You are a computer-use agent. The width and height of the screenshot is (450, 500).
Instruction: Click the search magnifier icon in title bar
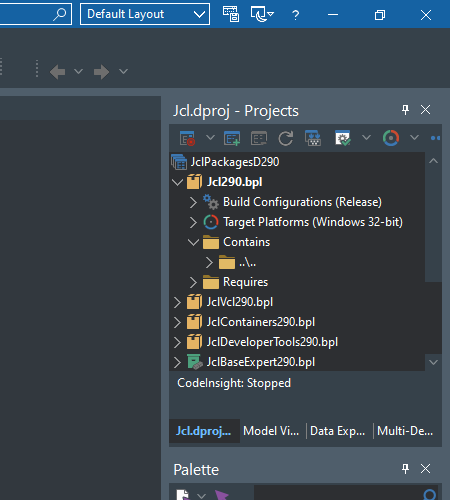coord(60,14)
